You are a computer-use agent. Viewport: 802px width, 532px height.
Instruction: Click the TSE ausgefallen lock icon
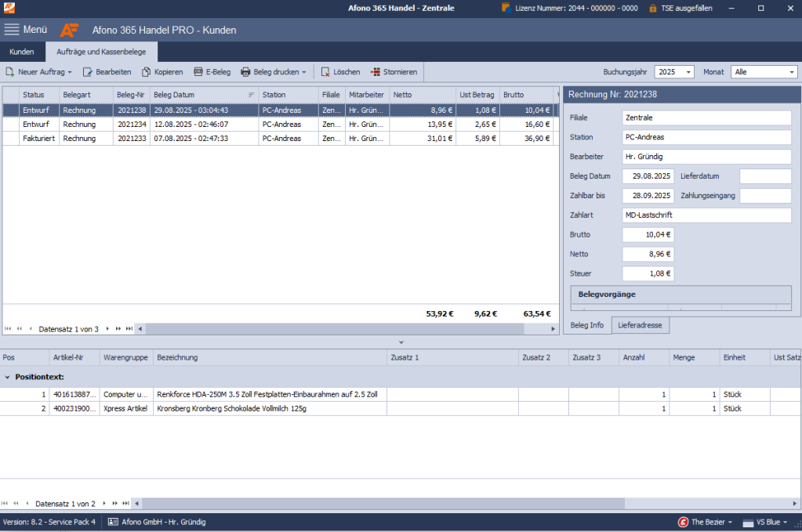pyautogui.click(x=653, y=9)
